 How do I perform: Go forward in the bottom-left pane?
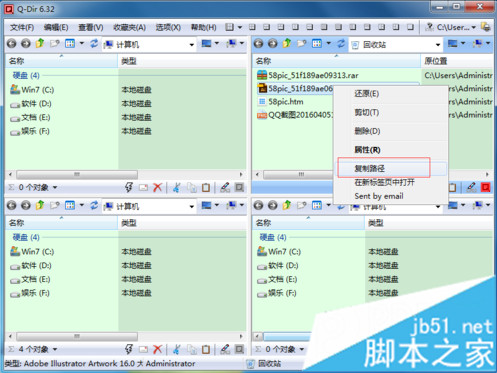[26, 206]
